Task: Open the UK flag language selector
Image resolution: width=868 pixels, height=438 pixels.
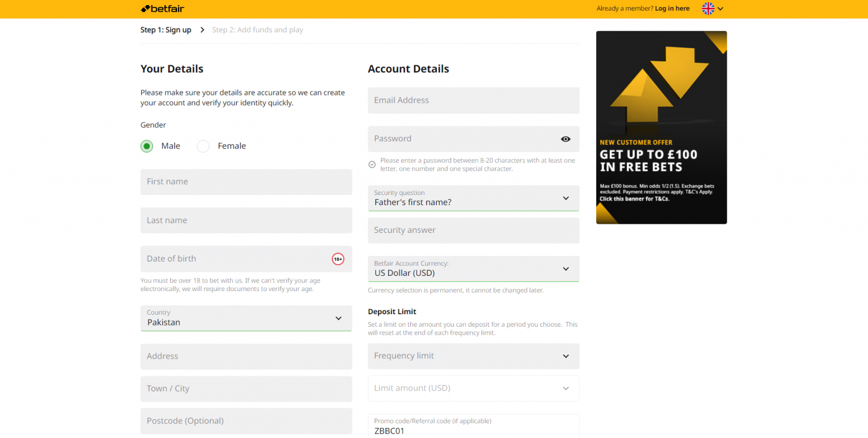Action: click(708, 8)
